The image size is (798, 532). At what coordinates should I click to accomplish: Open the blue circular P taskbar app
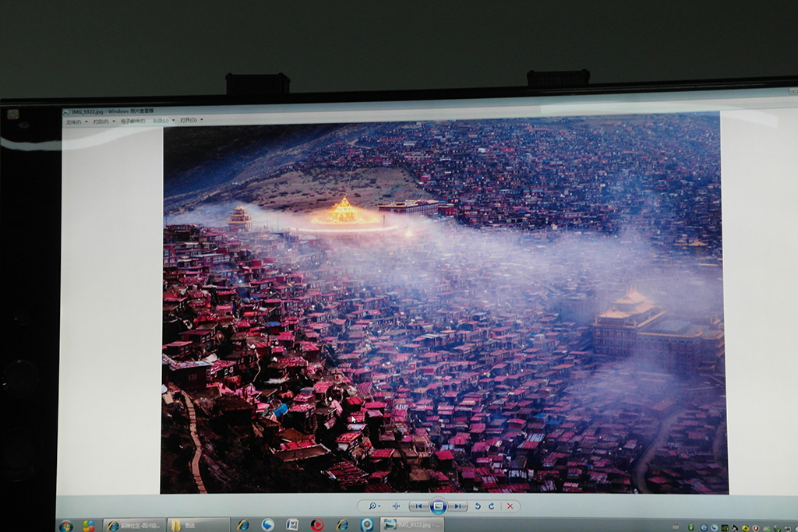(366, 524)
